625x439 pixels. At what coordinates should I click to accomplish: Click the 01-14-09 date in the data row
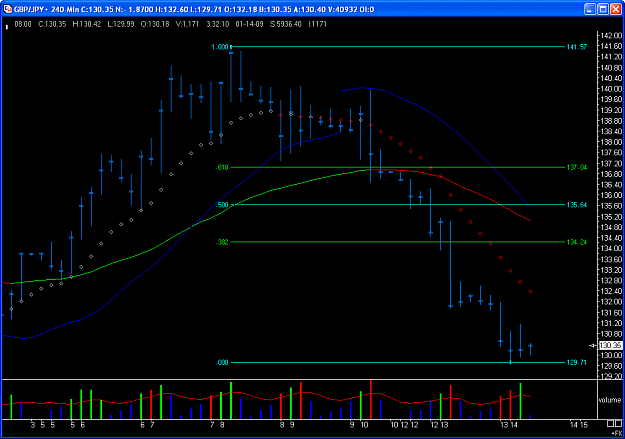pyautogui.click(x=250, y=24)
